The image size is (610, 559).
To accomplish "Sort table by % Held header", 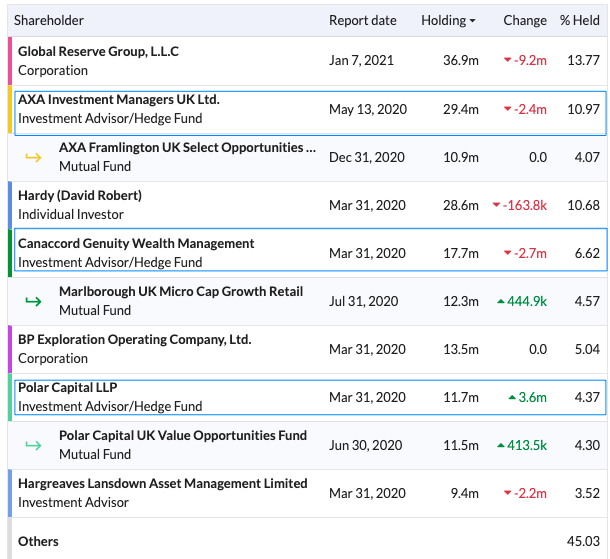I will click(579, 20).
